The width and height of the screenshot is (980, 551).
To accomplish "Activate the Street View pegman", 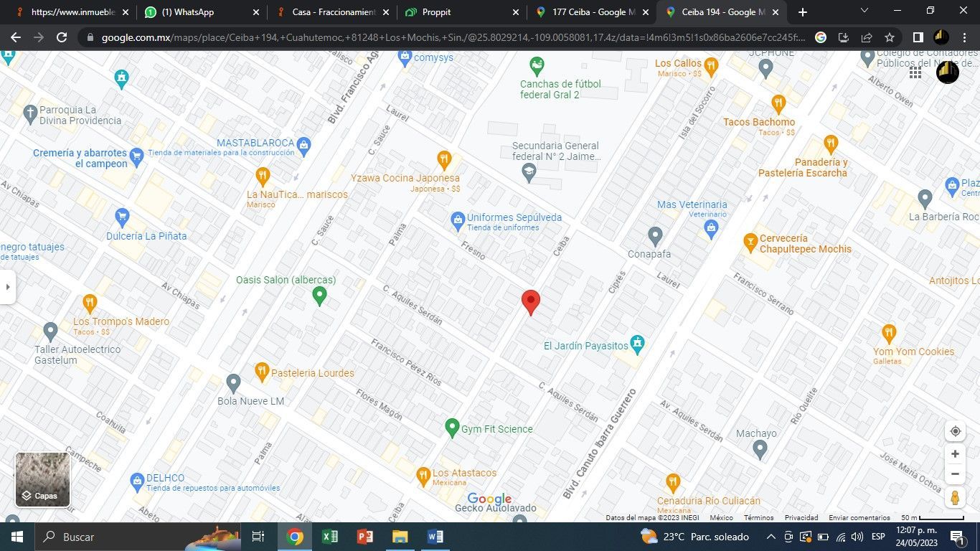I will tap(955, 498).
